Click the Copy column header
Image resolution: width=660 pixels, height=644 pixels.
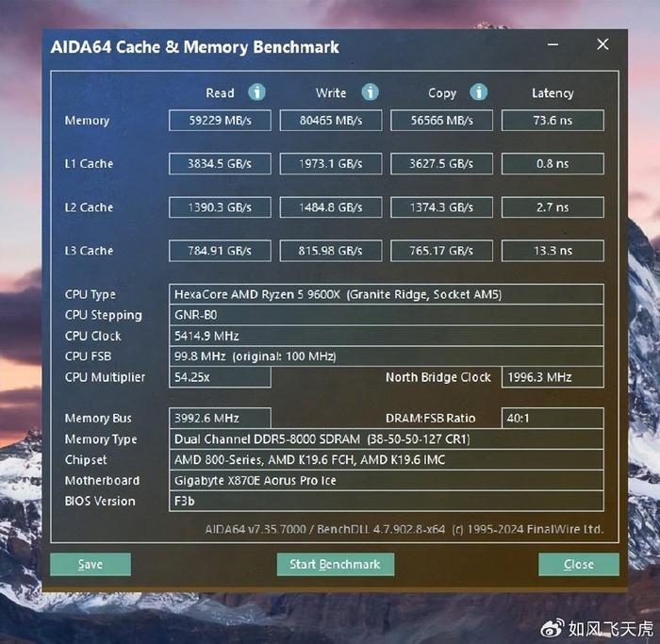(x=442, y=93)
